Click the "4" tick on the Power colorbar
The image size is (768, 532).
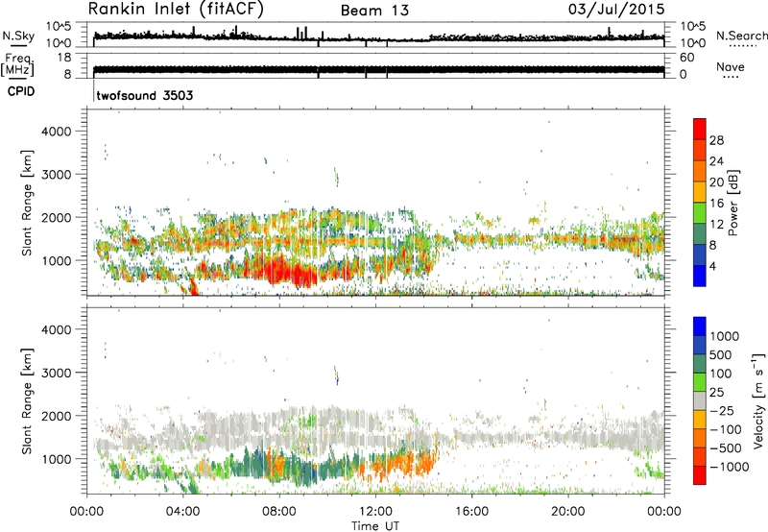click(x=712, y=266)
